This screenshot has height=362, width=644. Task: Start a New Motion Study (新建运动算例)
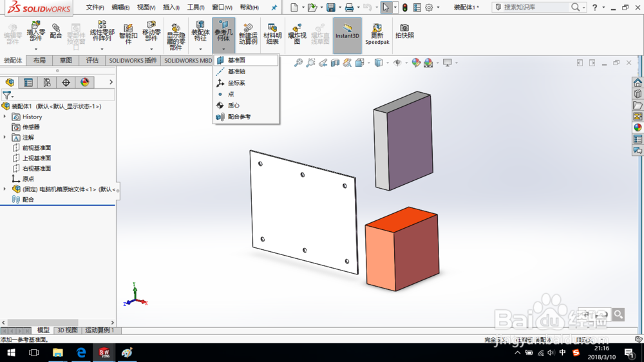point(248,35)
